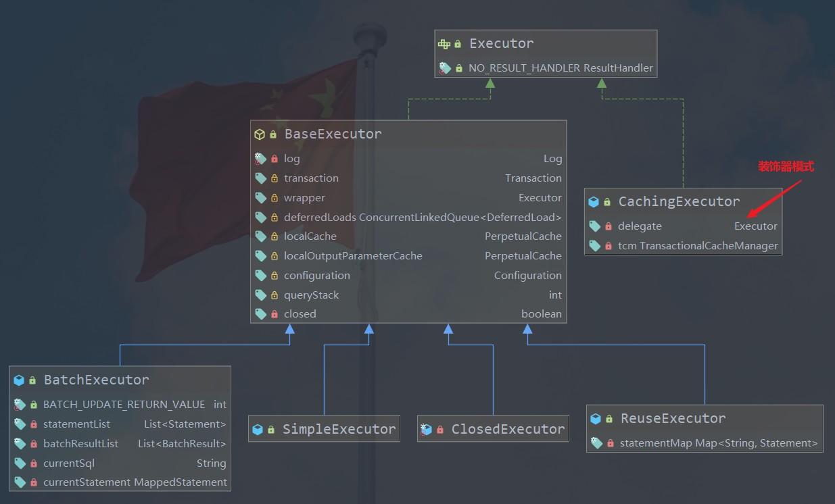The image size is (835, 504).
Task: Select the localCache field row
Action: (x=408, y=236)
